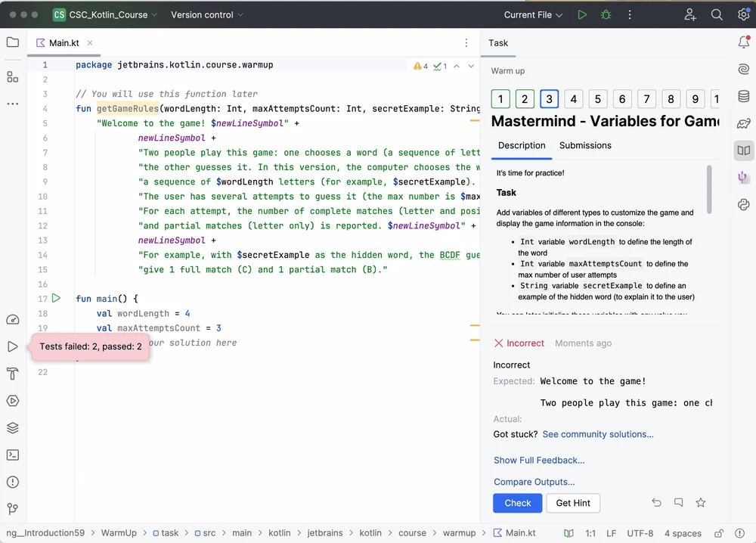
Task: Go to next highlighted error arrow
Action: pos(471,66)
